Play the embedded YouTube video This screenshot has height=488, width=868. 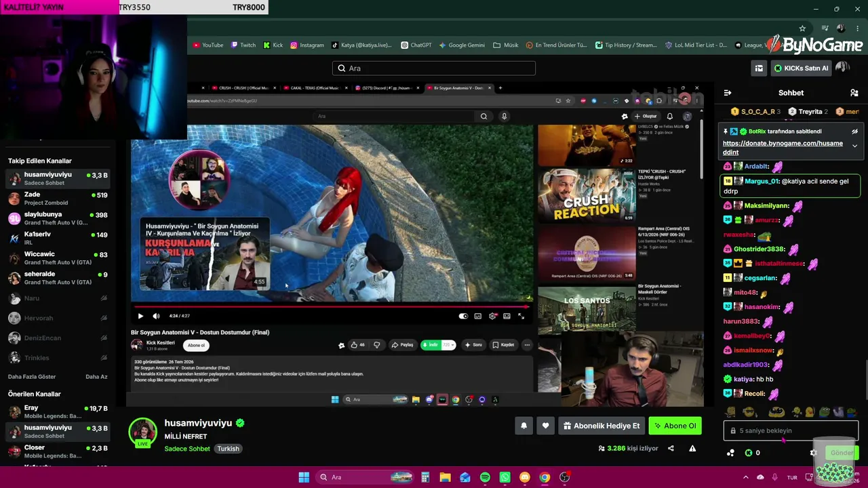(x=140, y=316)
